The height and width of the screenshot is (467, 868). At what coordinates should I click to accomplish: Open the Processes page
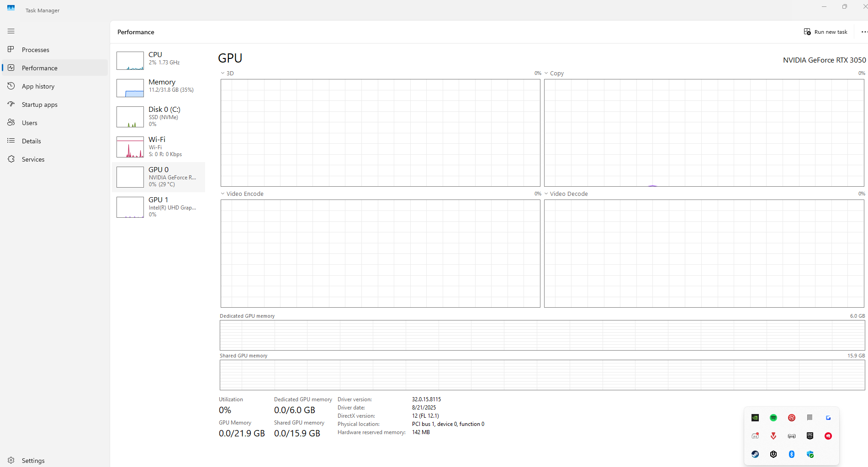(55, 50)
